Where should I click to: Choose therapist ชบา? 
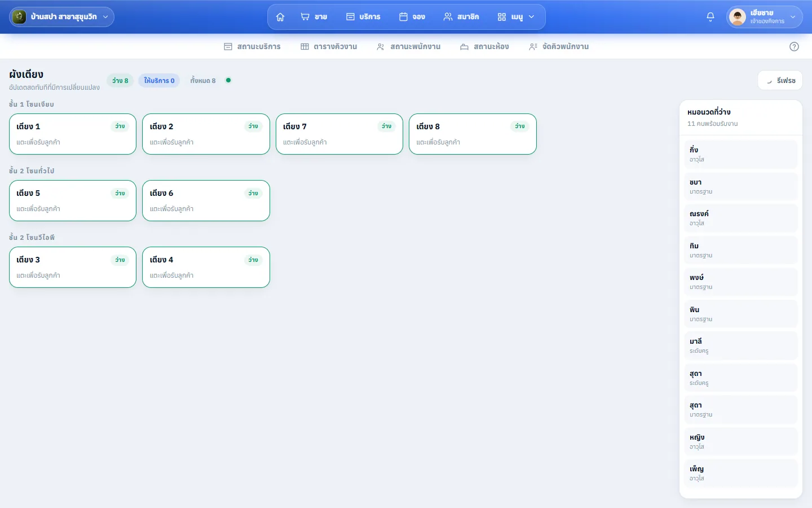coord(741,186)
